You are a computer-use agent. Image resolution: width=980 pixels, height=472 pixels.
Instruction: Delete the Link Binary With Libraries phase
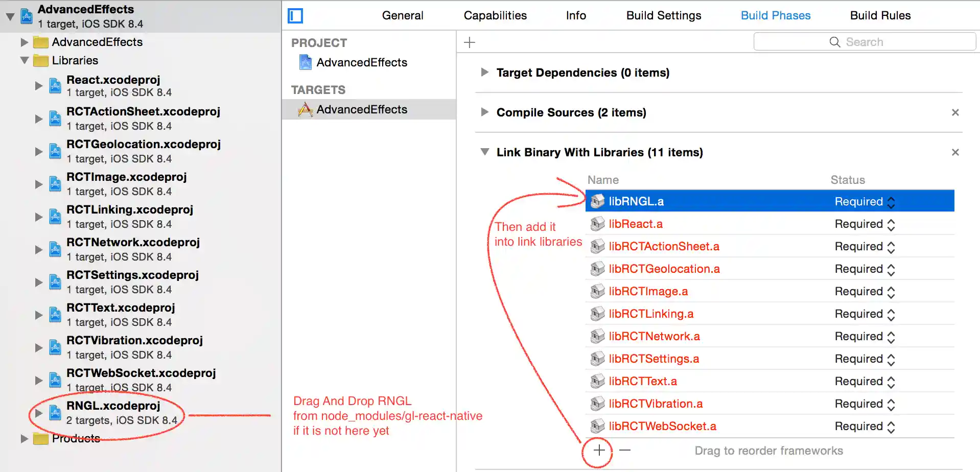[955, 152]
